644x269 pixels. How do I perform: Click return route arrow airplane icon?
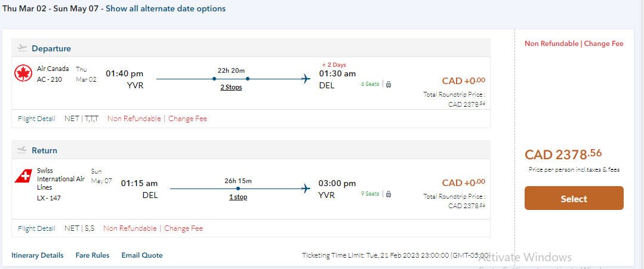tap(306, 188)
